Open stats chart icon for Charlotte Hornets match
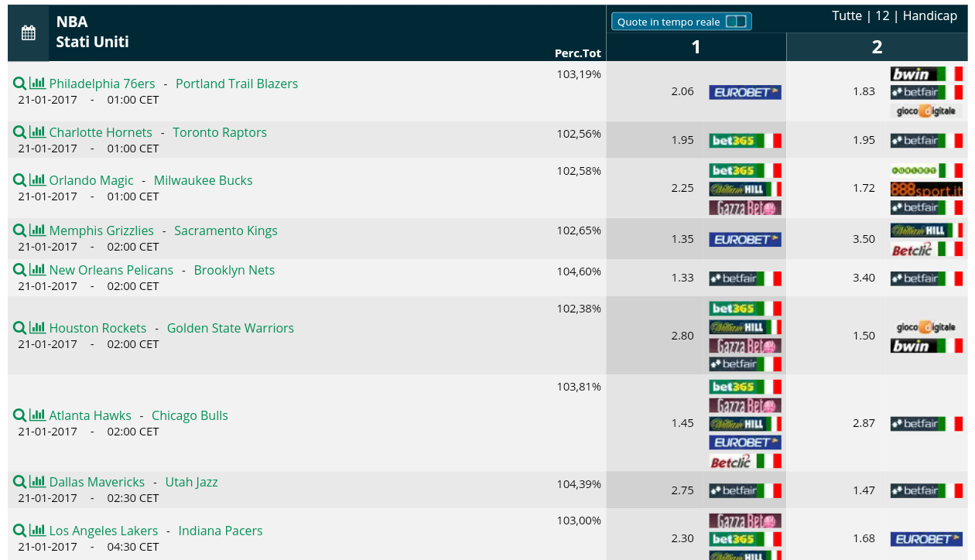975x560 pixels. [x=38, y=131]
